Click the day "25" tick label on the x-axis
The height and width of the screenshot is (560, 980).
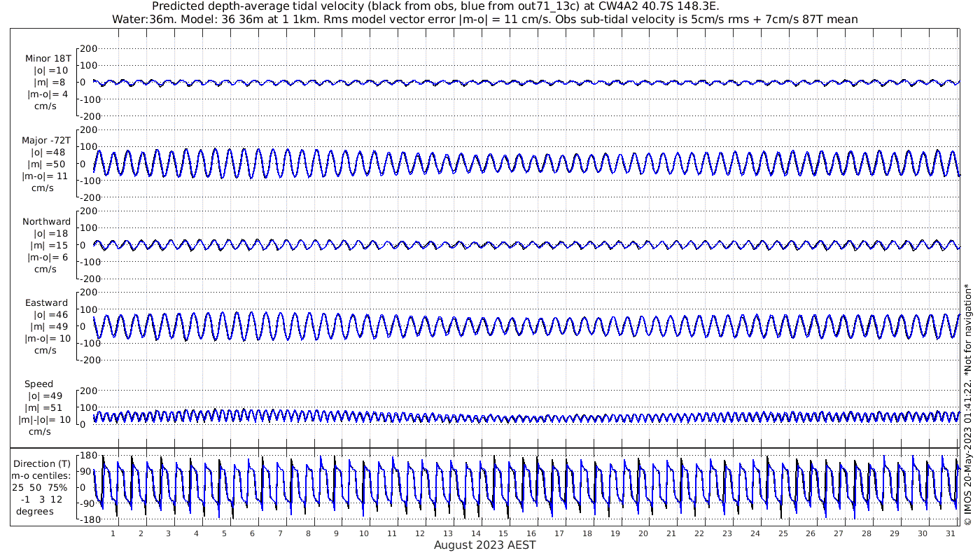783,533
